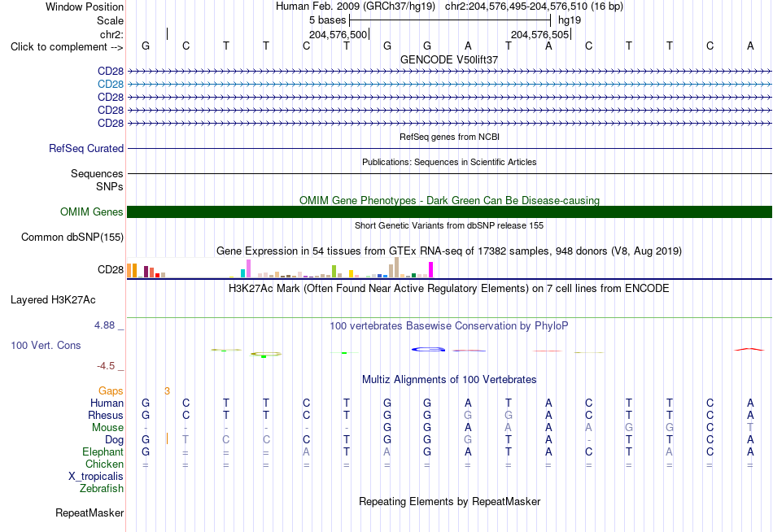Image resolution: width=773 pixels, height=532 pixels.
Task: Open the OMIM Genes track label
Action: click(92, 212)
